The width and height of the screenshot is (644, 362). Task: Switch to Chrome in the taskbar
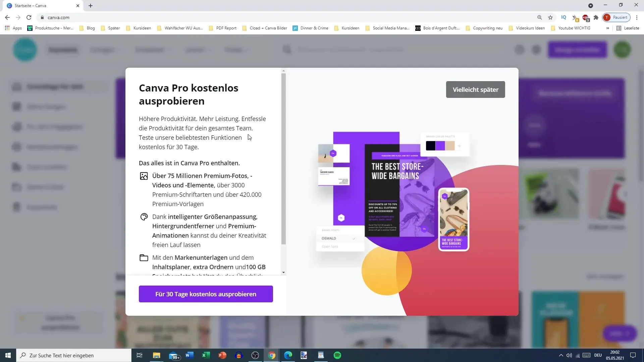[272, 355]
